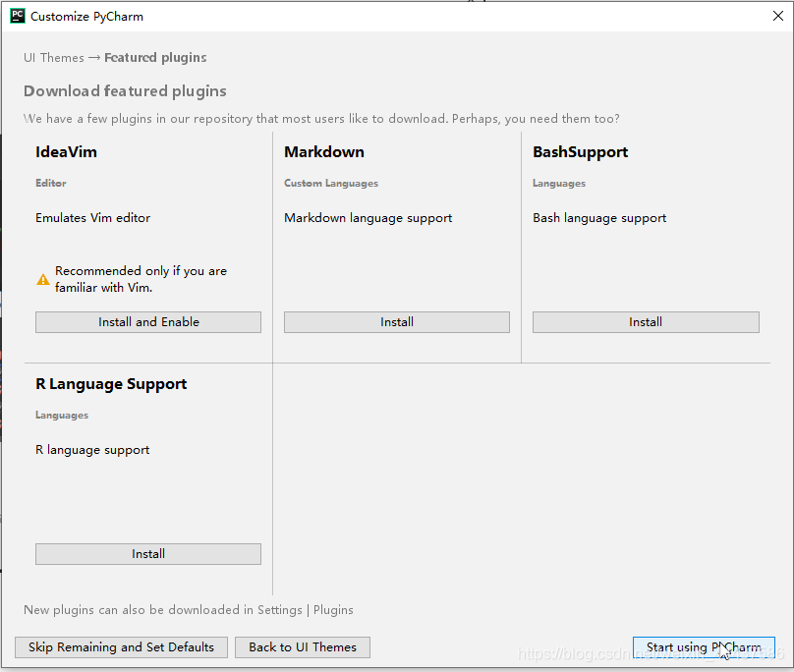Install the BashSupport plugin
The image size is (794, 672).
(x=646, y=322)
